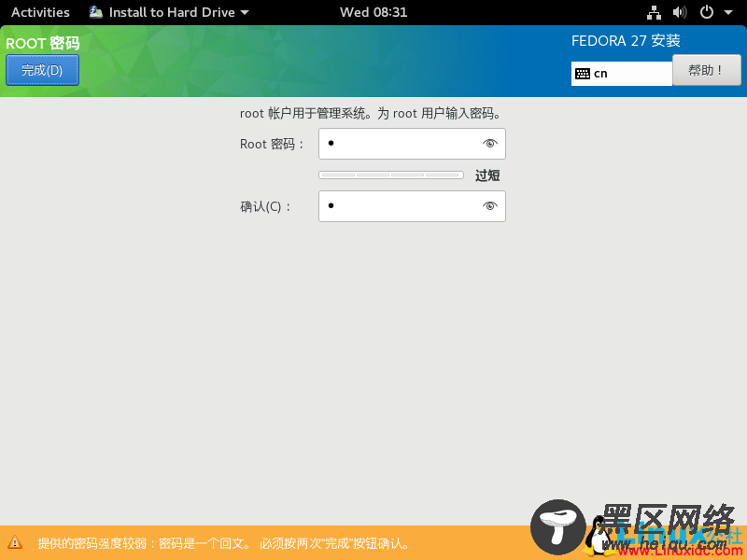Click the cn keyboard layout indicator

coord(621,74)
